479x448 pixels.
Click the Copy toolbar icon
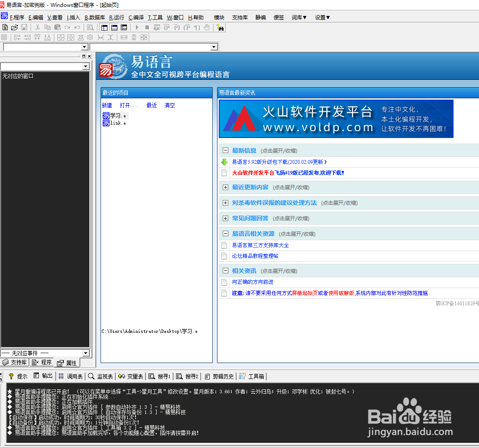point(47,28)
